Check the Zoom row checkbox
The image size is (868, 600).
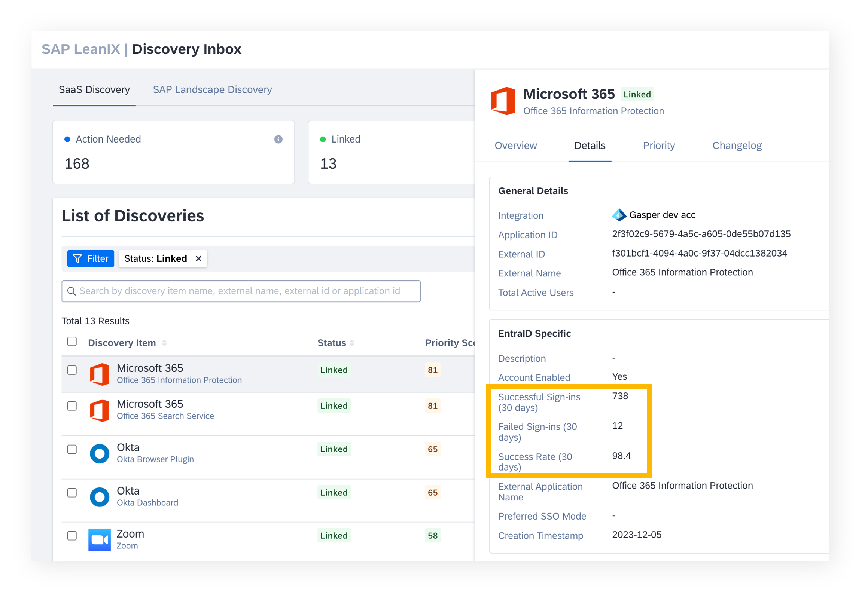pyautogui.click(x=72, y=536)
